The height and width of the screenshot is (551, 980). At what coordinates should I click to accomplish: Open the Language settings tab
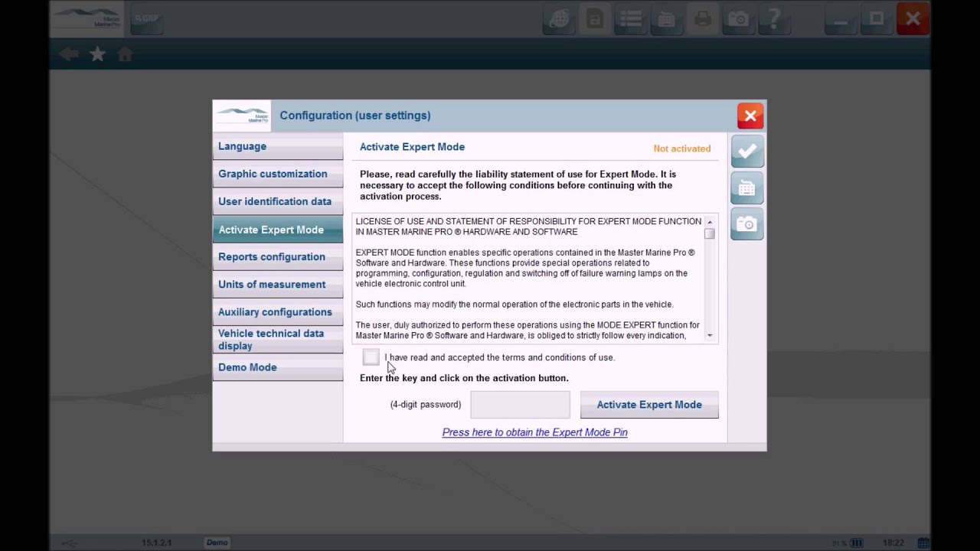pyautogui.click(x=278, y=146)
